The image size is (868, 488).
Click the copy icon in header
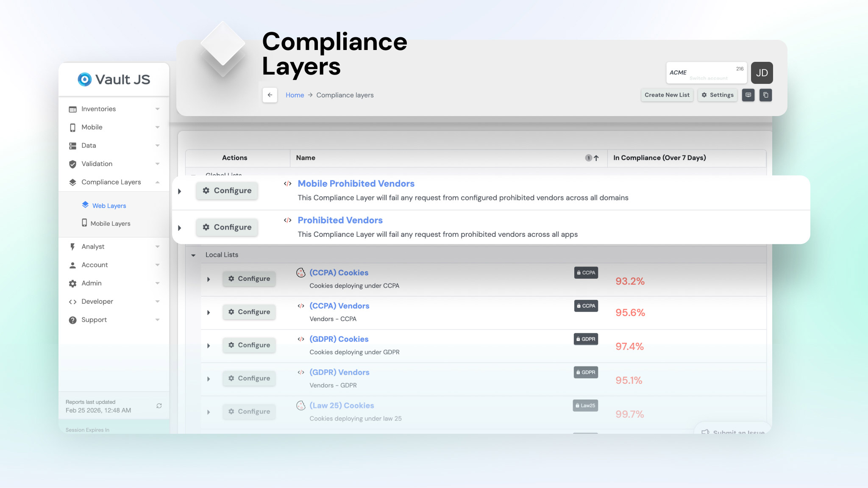coord(765,95)
